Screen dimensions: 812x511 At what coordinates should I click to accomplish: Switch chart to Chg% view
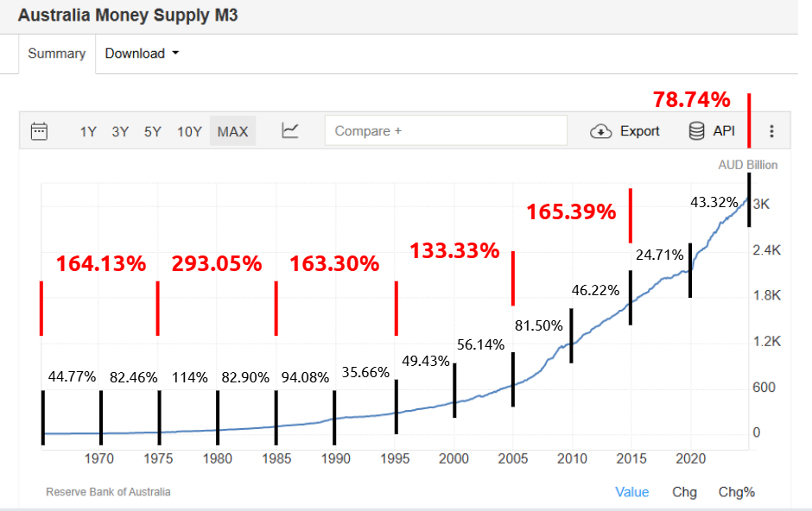737,492
